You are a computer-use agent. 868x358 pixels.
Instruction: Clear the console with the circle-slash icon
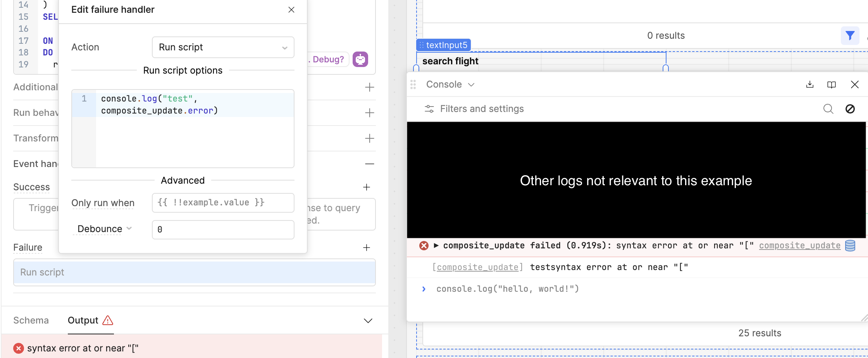click(850, 109)
